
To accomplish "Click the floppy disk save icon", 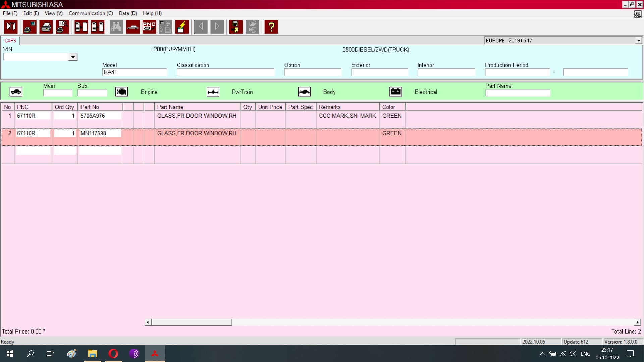I will click(236, 27).
